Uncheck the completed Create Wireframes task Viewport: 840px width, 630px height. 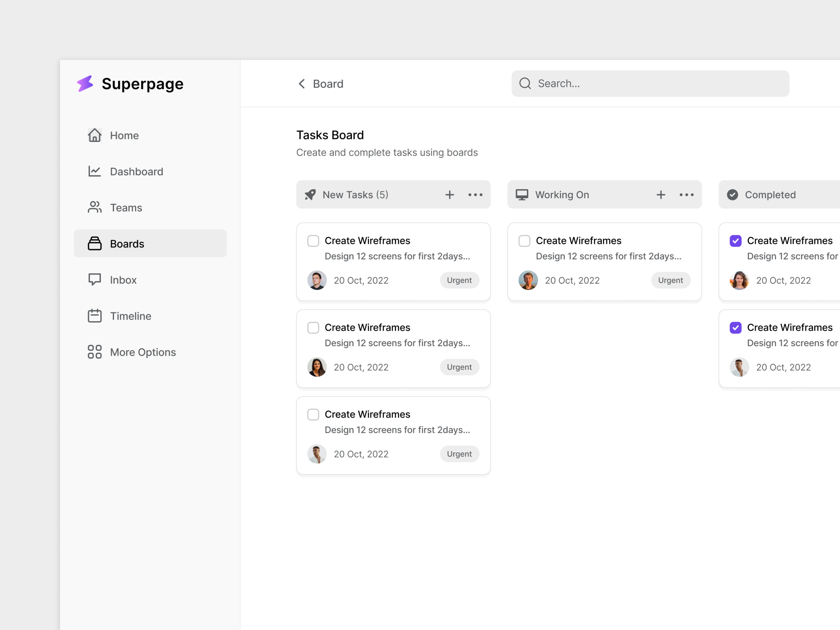point(736,241)
